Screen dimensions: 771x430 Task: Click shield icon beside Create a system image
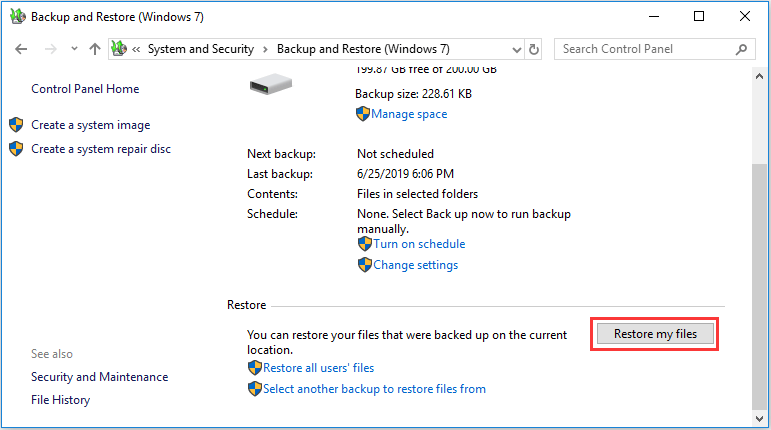coord(16,125)
